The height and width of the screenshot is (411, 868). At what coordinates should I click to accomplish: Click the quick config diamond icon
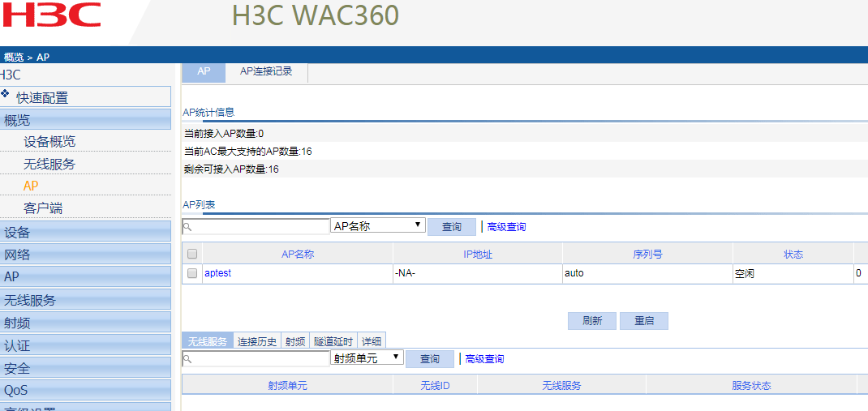(x=5, y=92)
